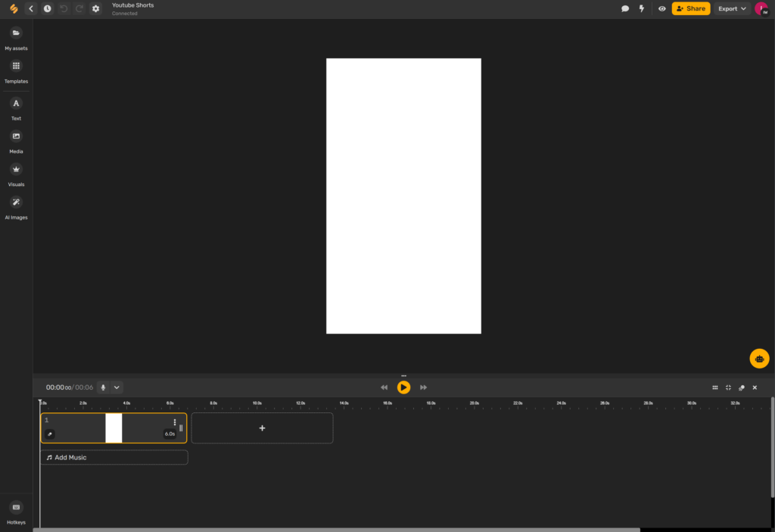
Task: Click the redo arrow
Action: click(x=79, y=8)
